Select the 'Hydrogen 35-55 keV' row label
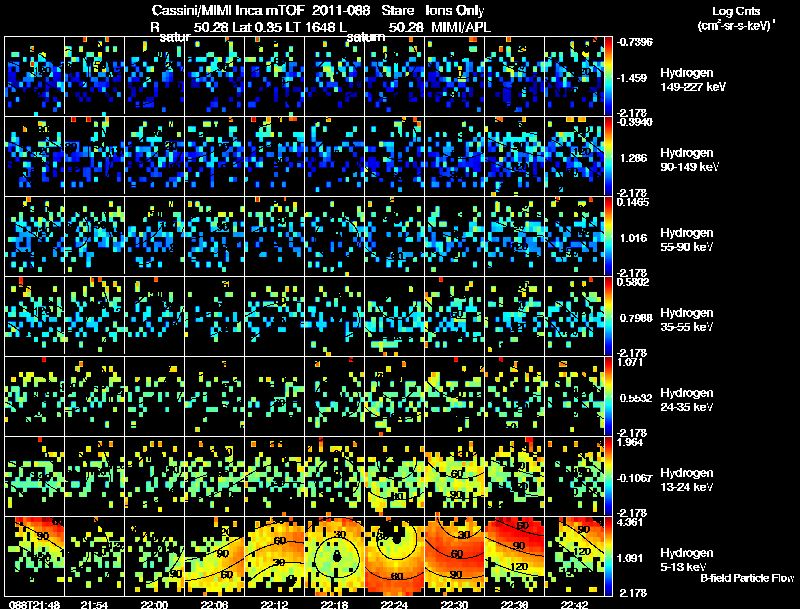Screen dimensions: 800x609 point(687,320)
